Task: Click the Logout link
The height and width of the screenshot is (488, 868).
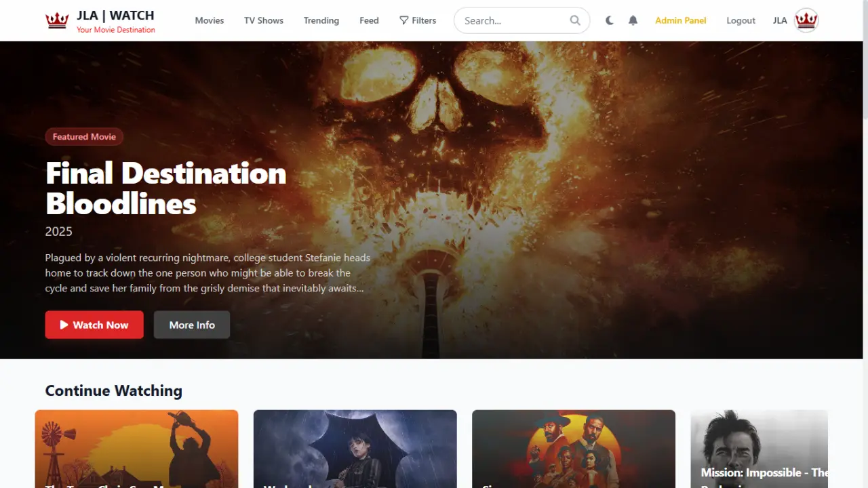Action: pos(741,20)
